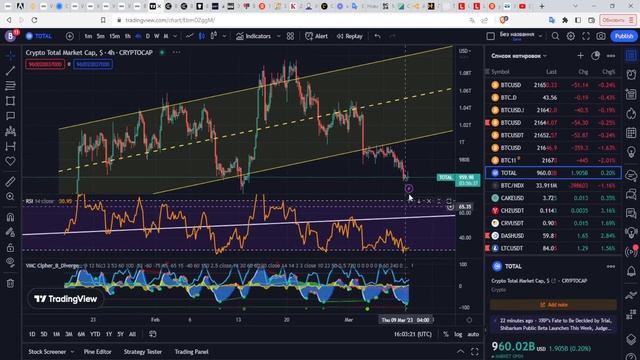Select the patterns drawing tool
Viewport: 640px width, 360px height.
10,131
